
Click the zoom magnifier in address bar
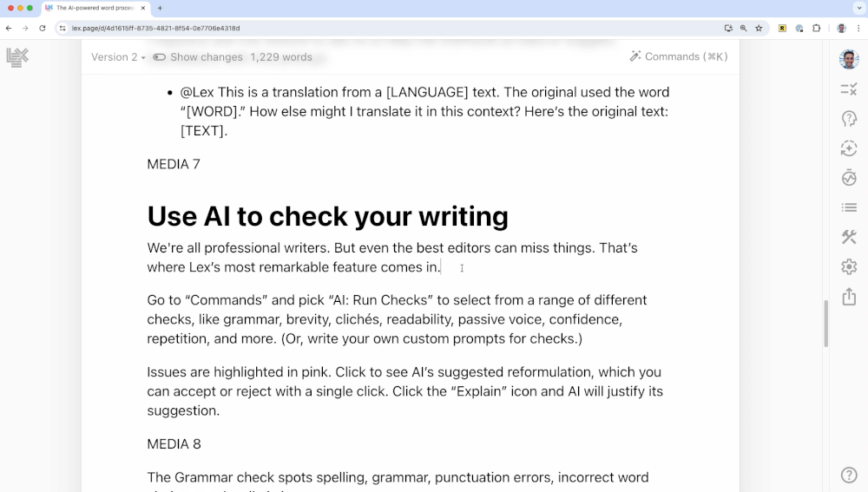pyautogui.click(x=744, y=29)
